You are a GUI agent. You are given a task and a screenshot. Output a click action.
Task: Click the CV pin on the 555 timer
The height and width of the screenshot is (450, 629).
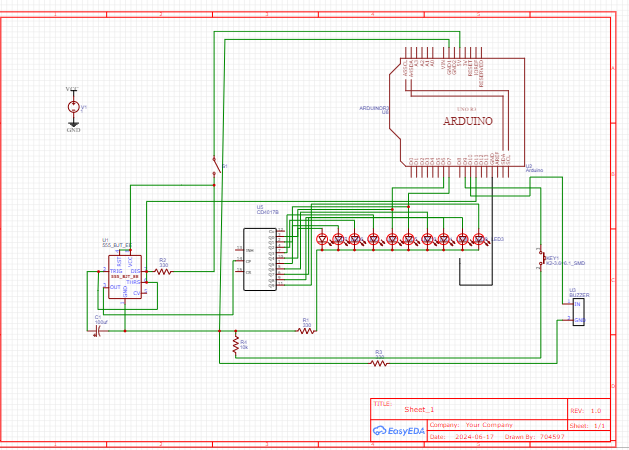(x=136, y=293)
